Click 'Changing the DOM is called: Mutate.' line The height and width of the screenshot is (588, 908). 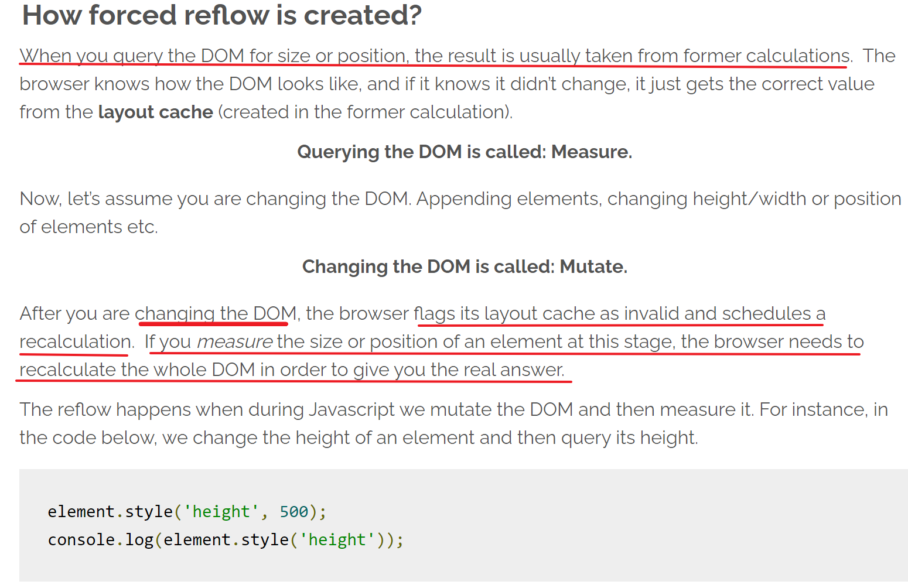pos(465,266)
